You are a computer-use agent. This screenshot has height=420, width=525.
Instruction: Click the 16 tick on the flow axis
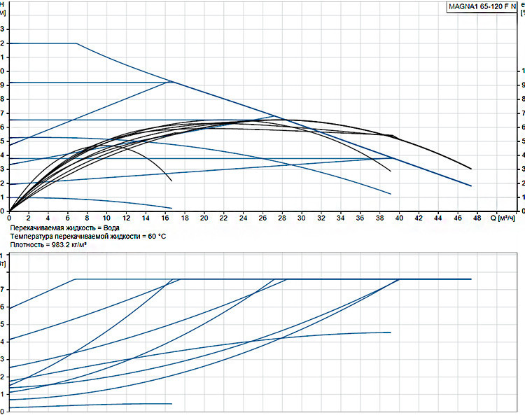coord(165,218)
